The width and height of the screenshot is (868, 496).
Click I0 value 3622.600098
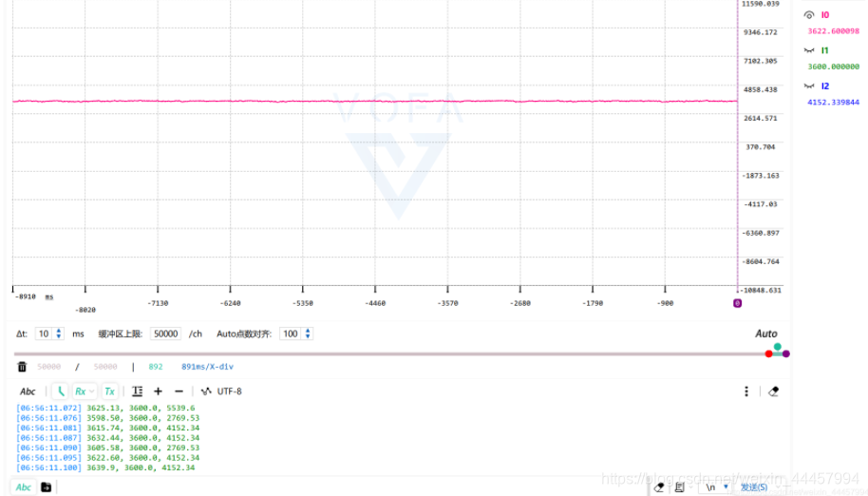[833, 31]
